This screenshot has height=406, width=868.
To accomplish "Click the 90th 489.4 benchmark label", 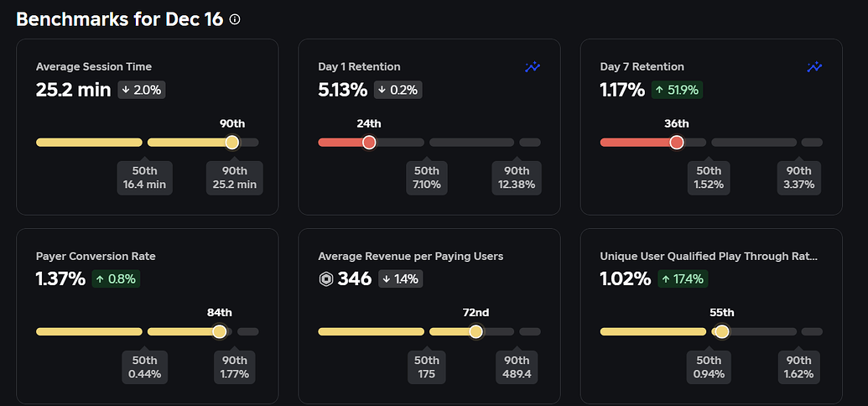I will (x=516, y=367).
